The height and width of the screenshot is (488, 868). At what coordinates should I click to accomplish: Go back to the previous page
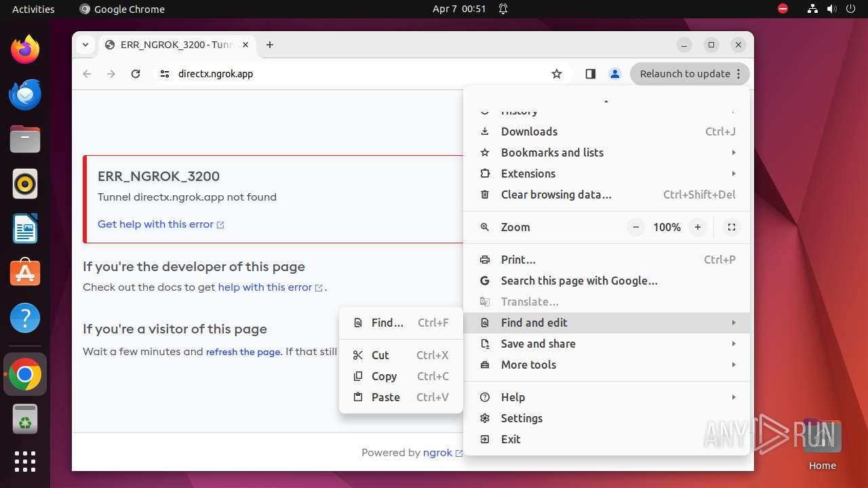pos(87,74)
